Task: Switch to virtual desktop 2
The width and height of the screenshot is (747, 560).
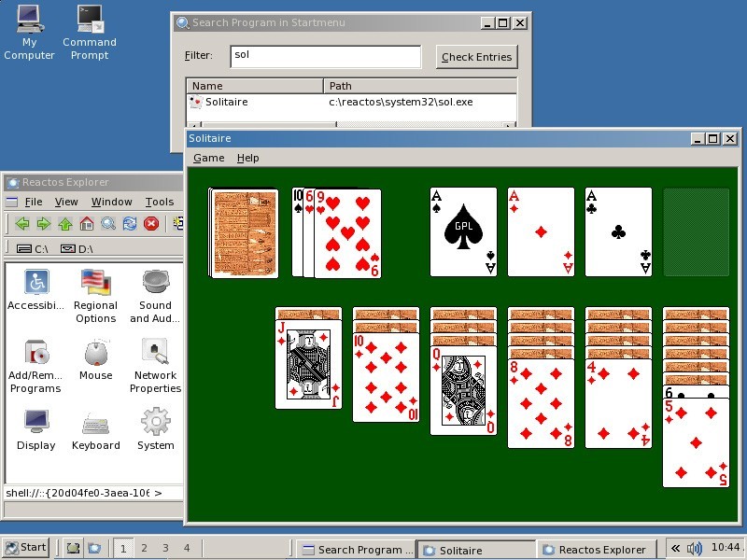Action: [145, 548]
